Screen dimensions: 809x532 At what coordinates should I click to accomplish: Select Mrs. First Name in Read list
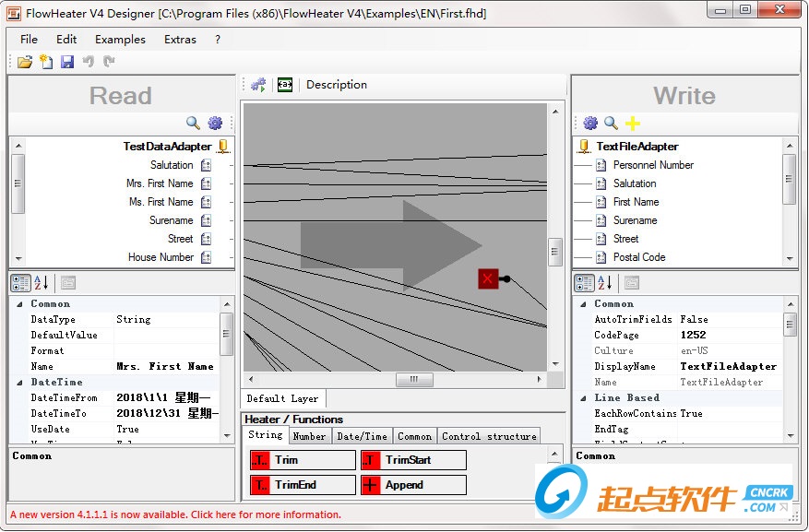pyautogui.click(x=160, y=183)
